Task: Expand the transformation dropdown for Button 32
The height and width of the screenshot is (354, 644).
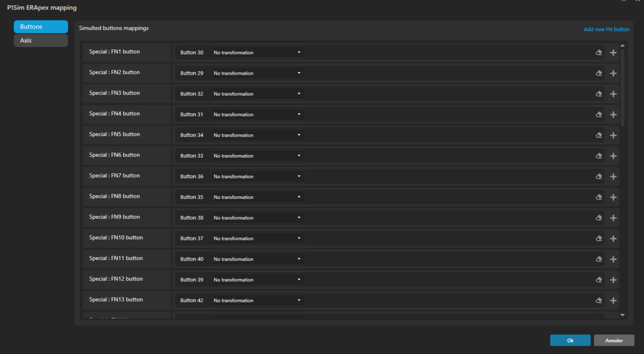Action: [x=257, y=94]
